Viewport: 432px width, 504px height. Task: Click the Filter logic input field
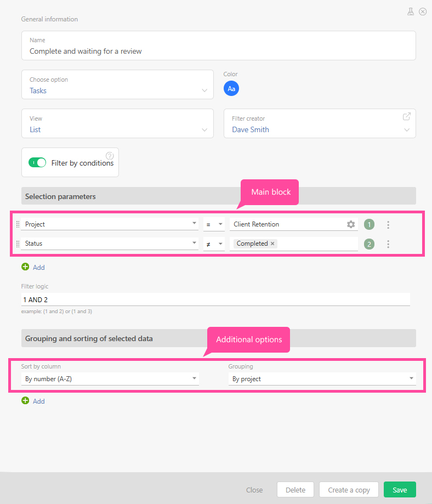(215, 299)
